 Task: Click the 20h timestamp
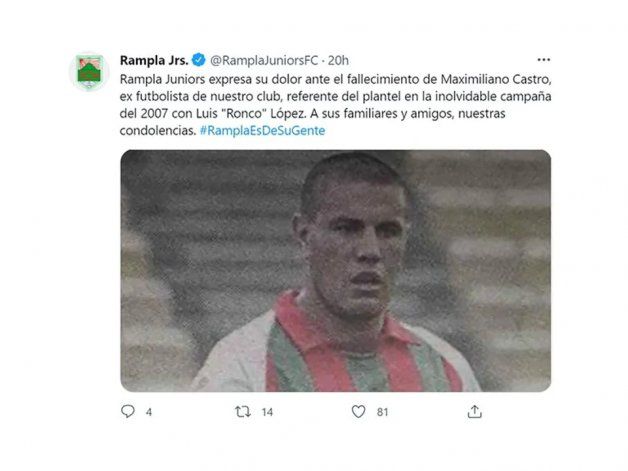pos(339,60)
